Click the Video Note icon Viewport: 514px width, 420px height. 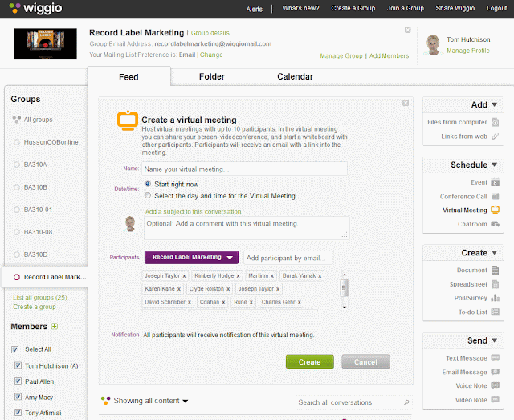click(x=495, y=399)
